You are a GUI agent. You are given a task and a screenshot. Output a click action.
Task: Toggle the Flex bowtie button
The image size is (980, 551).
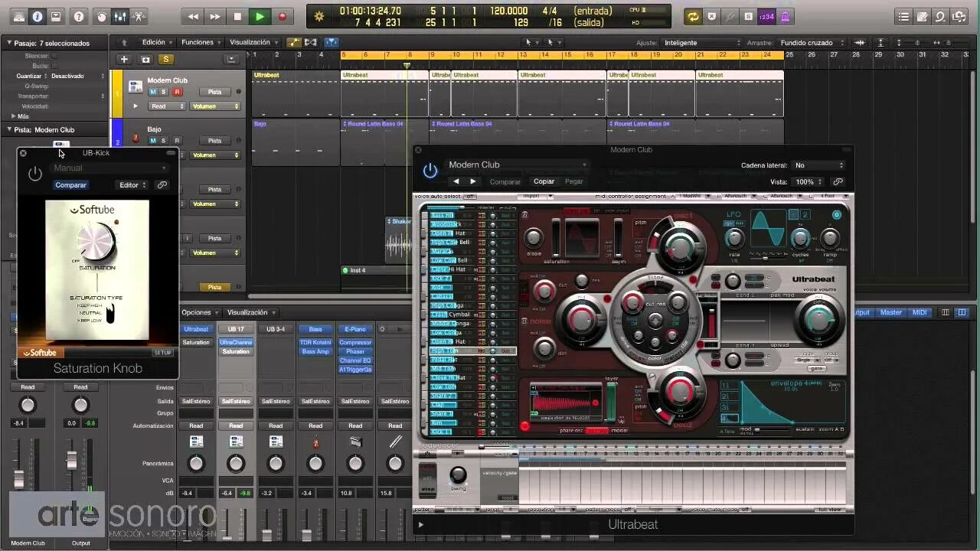(x=311, y=42)
